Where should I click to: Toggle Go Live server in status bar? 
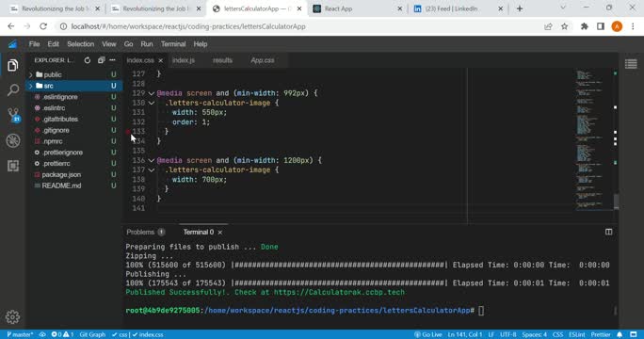coord(428,334)
